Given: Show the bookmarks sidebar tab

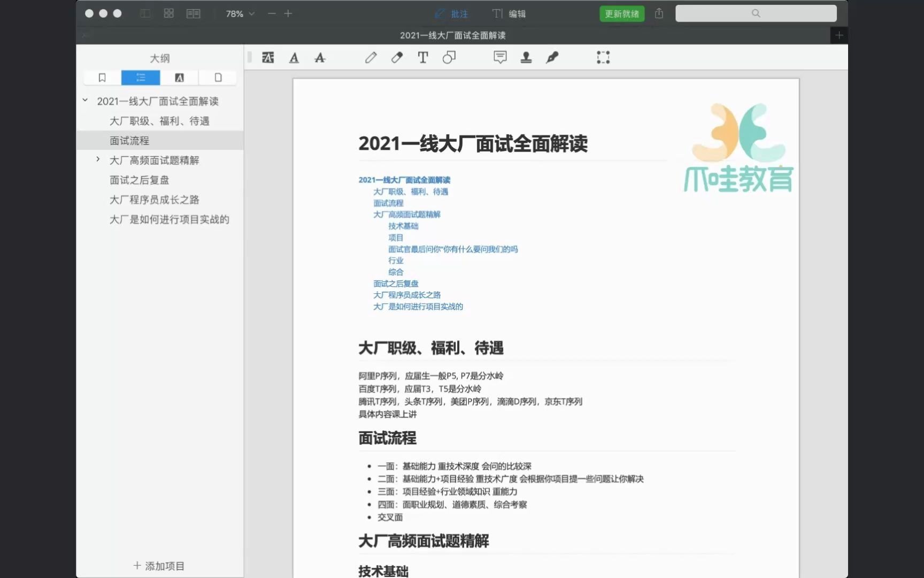Looking at the screenshot, I should click(102, 78).
